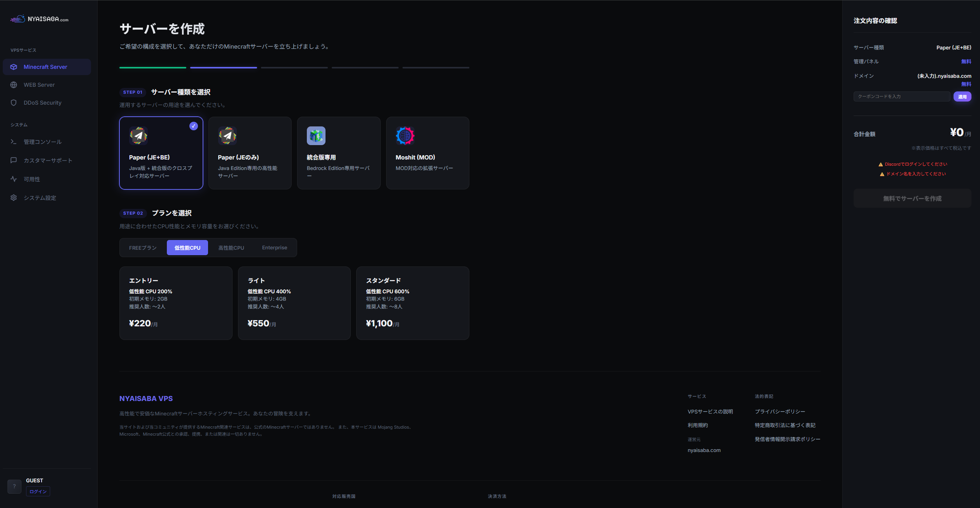Choose the スタンダード ¥1,100 plan card

tap(413, 303)
